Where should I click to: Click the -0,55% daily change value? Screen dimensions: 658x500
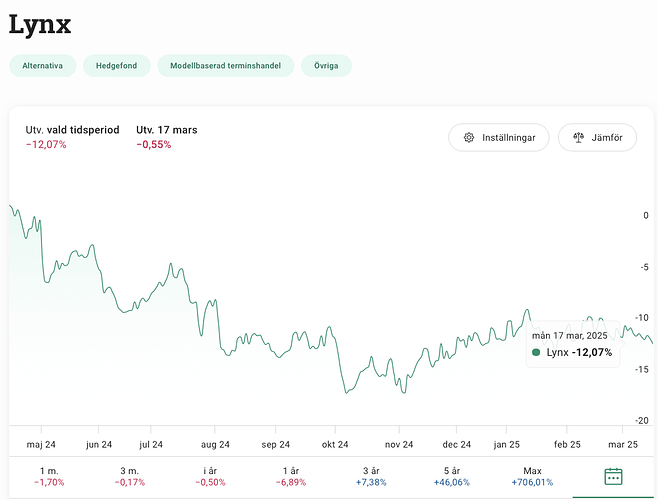(154, 144)
